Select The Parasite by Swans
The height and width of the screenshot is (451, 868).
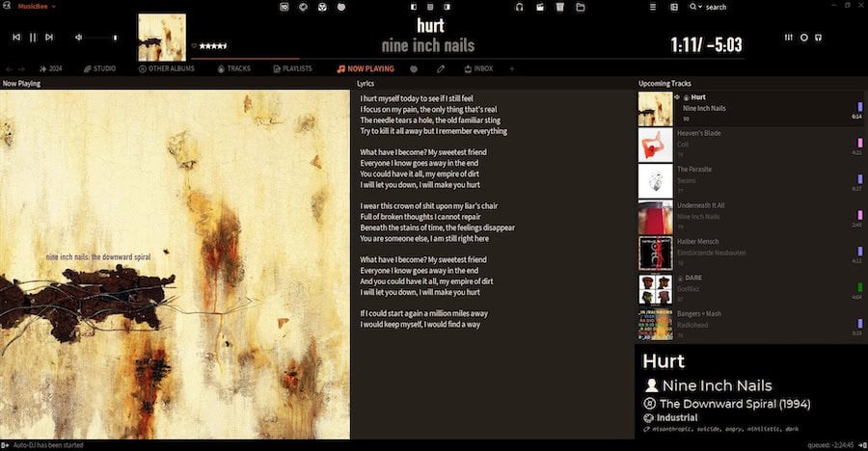[x=750, y=180]
